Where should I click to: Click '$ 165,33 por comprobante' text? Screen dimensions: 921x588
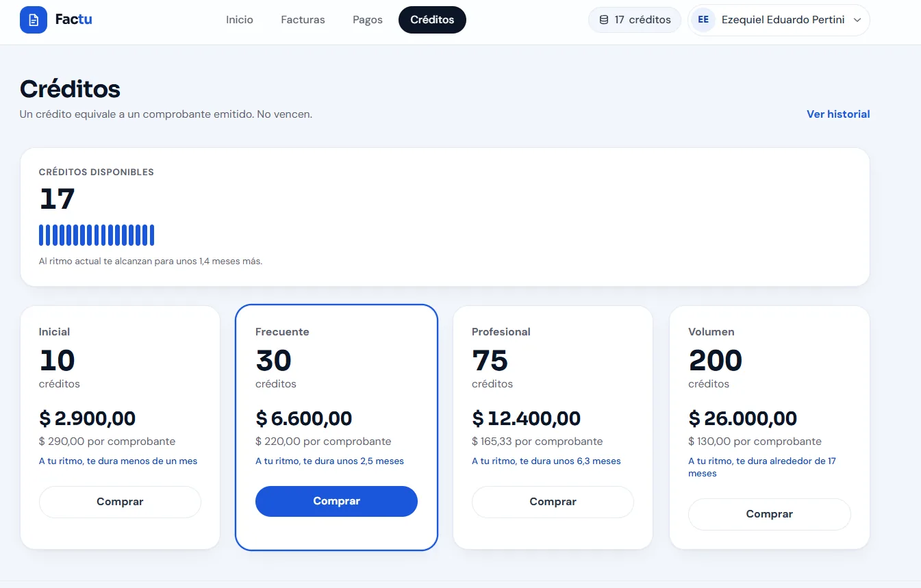tap(538, 442)
